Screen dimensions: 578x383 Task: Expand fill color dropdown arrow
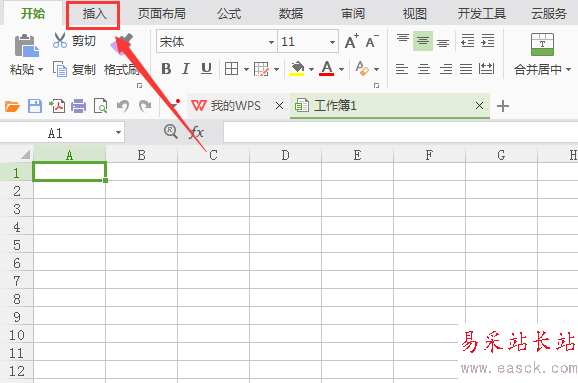coord(311,69)
